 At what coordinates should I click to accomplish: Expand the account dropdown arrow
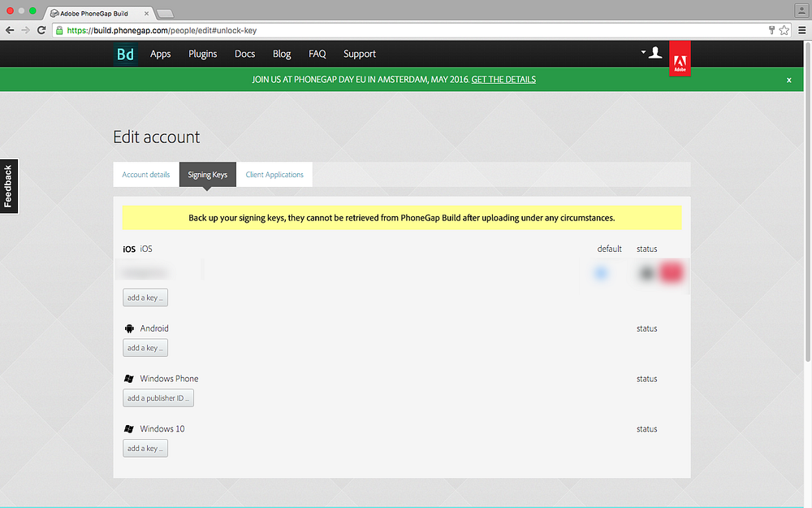pos(643,52)
